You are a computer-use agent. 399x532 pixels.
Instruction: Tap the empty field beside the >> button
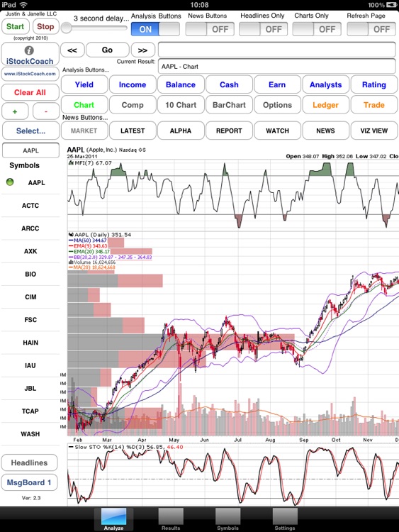click(276, 50)
